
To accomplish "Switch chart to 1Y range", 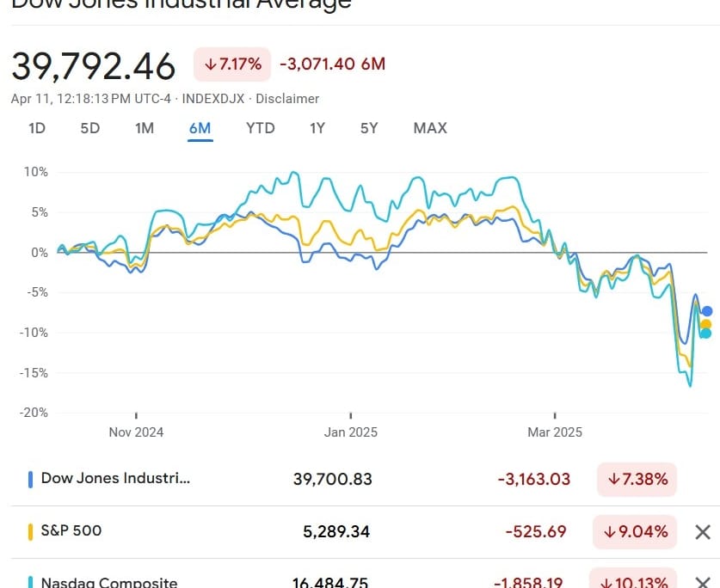I will coord(317,128).
